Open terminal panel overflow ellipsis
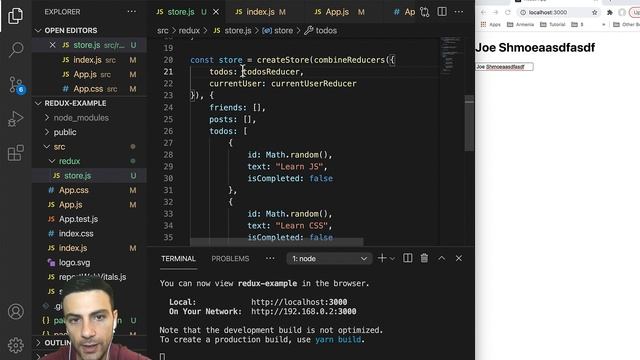The height and width of the screenshot is (360, 640). tap(270, 258)
